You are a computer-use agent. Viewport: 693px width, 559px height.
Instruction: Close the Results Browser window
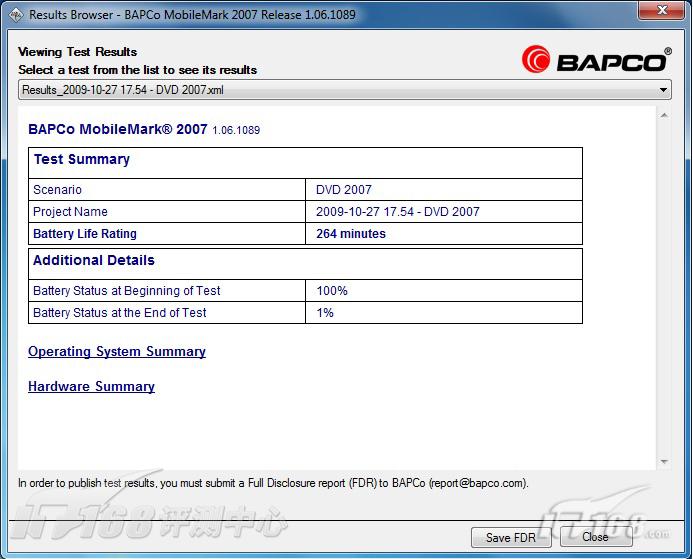click(662, 10)
